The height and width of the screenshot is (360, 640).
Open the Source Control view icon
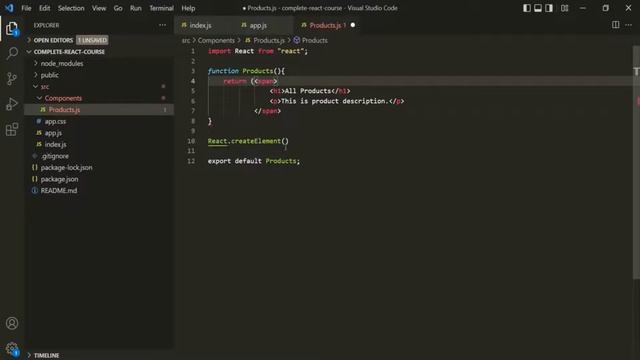point(12,78)
